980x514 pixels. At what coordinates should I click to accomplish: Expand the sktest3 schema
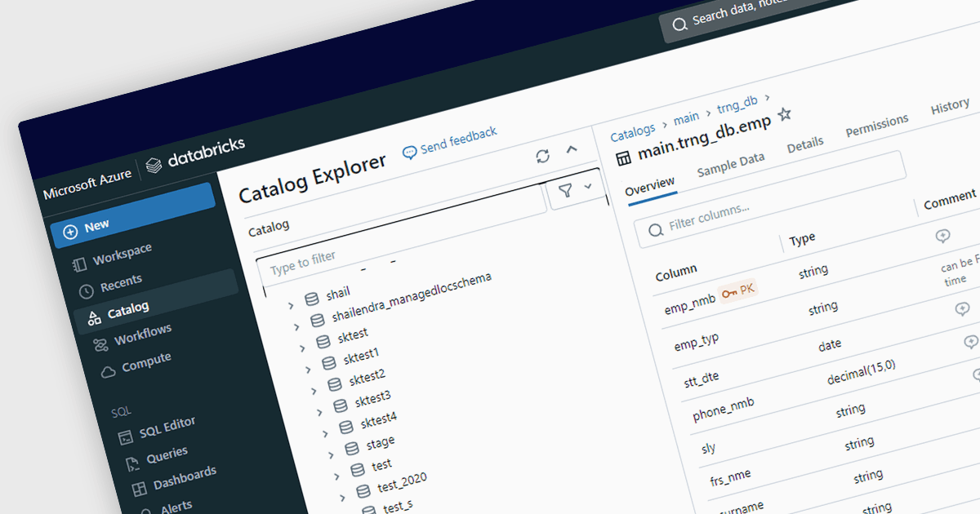pyautogui.click(x=319, y=412)
